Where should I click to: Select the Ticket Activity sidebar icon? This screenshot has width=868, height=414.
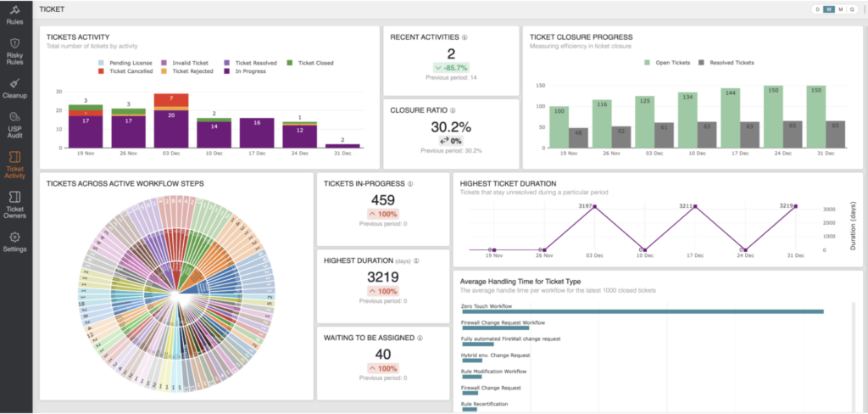pos(14,158)
